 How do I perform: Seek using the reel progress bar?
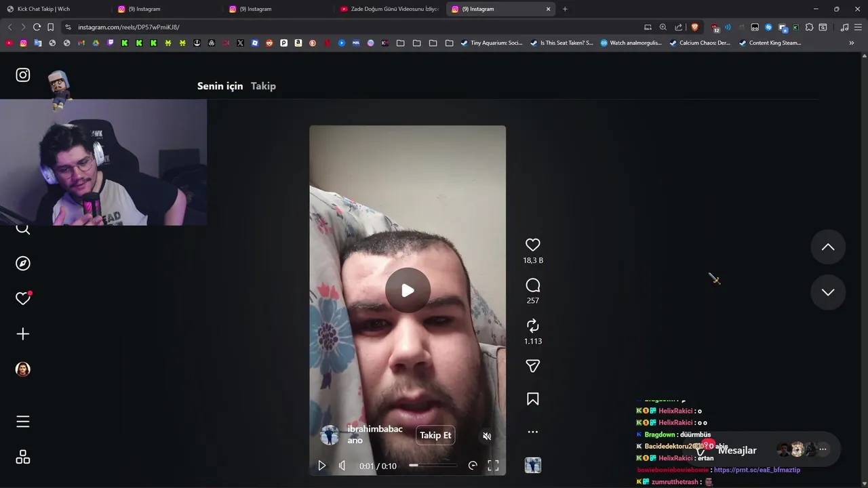tap(433, 466)
